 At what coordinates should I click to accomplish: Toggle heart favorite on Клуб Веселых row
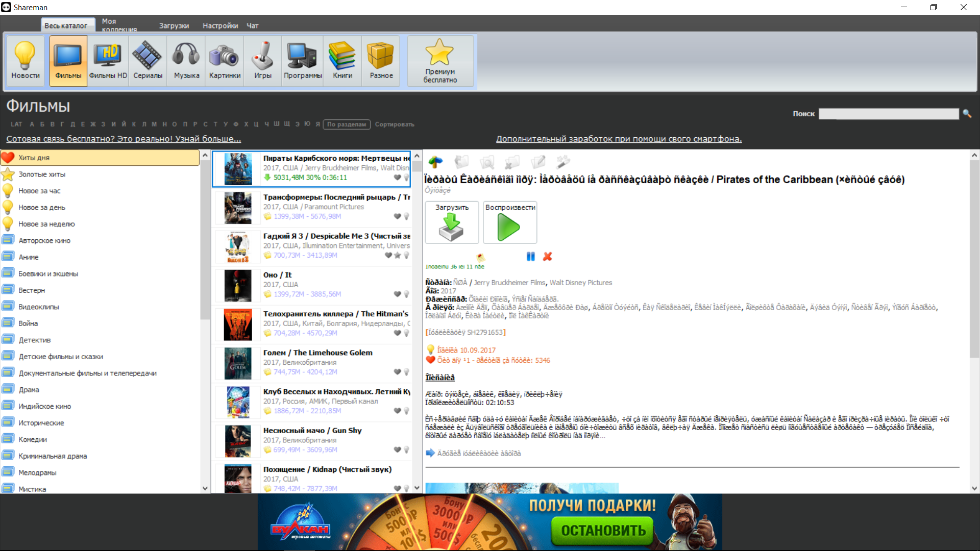click(x=397, y=411)
